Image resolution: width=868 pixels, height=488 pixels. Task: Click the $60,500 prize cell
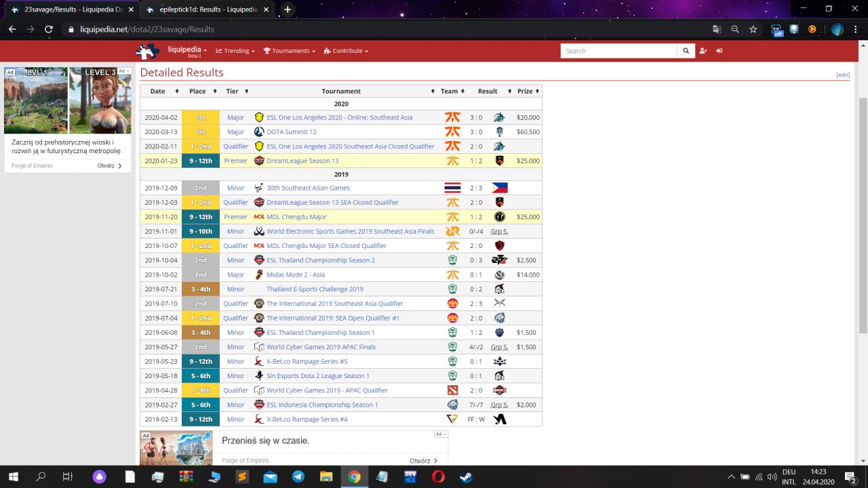(528, 132)
